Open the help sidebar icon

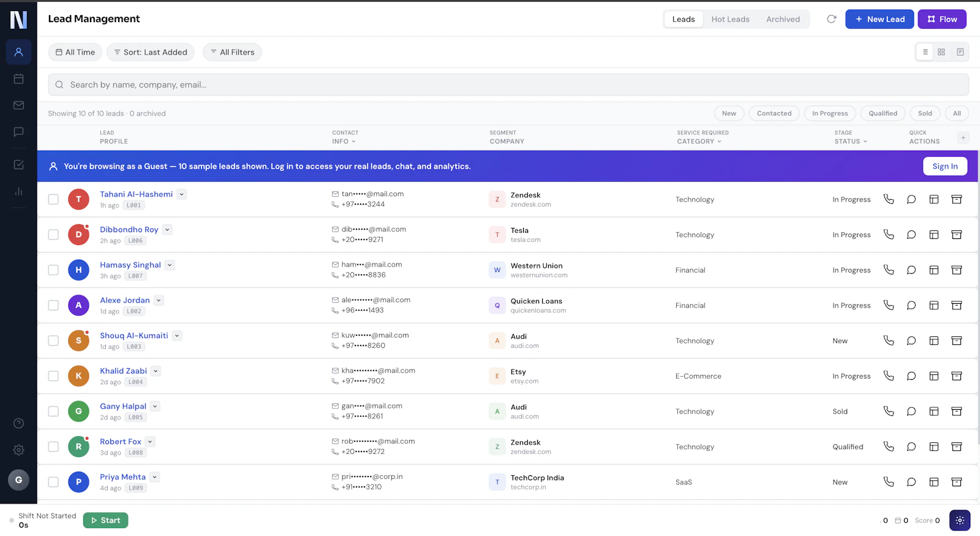[18, 423]
